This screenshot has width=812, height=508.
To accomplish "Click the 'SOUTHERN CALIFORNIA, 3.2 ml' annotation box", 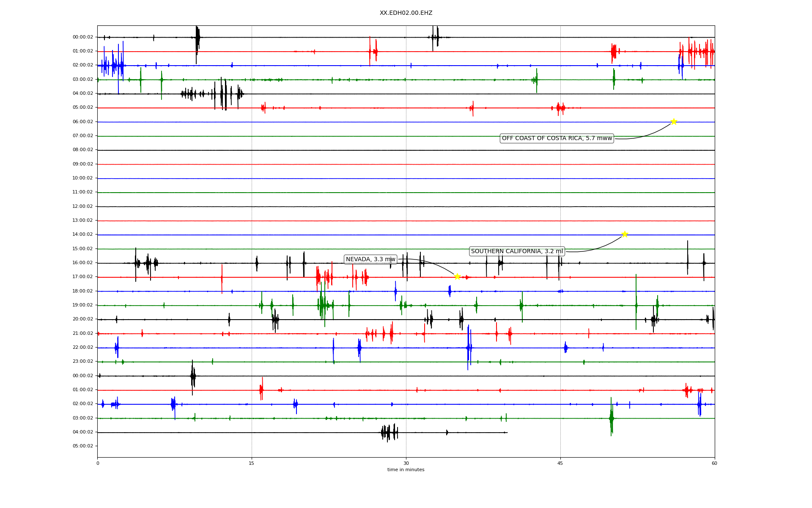I will click(517, 251).
